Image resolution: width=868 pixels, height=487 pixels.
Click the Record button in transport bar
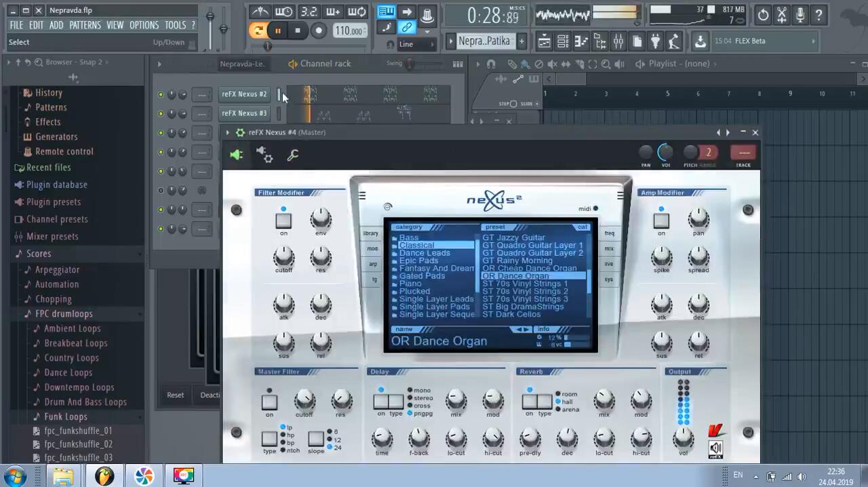pos(318,31)
